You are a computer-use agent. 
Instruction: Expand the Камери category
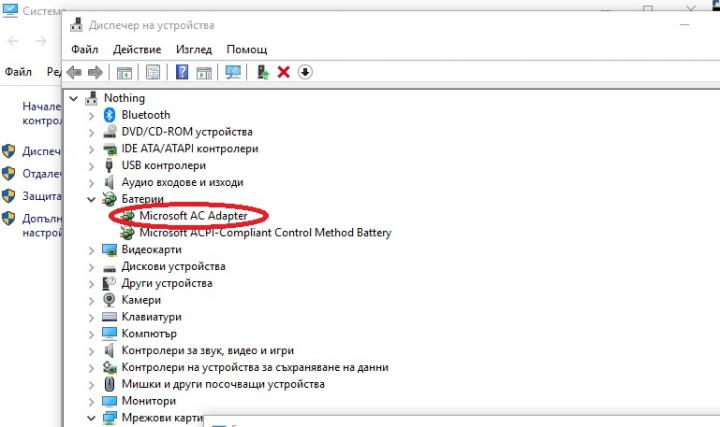(x=91, y=300)
